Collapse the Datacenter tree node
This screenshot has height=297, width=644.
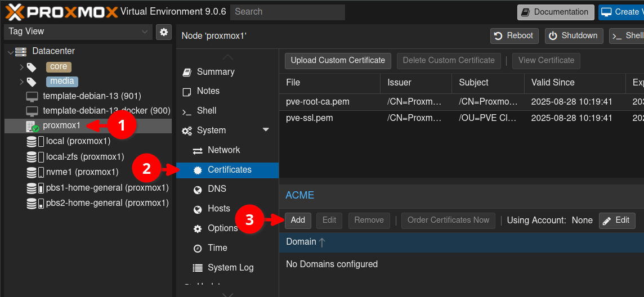(x=10, y=52)
